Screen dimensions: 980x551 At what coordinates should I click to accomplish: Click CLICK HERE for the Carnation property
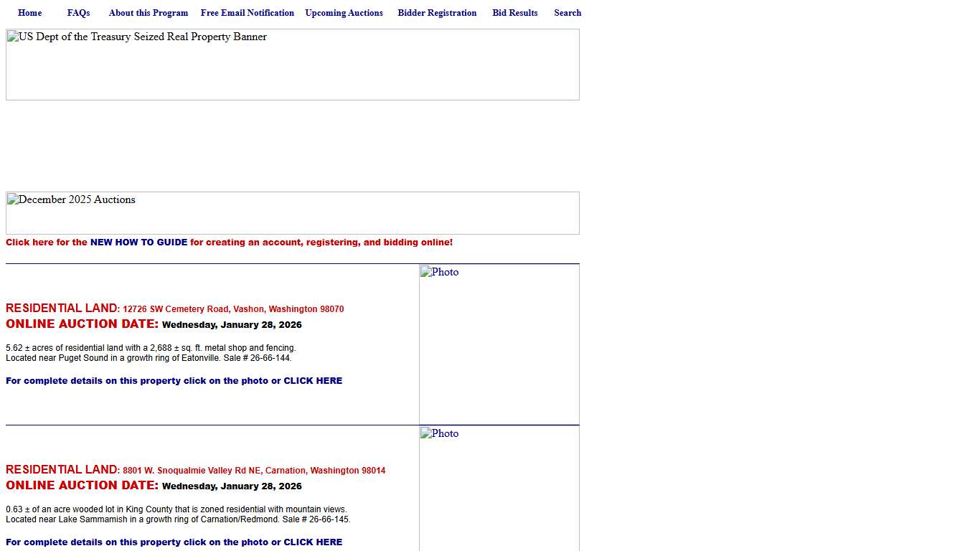click(x=314, y=542)
